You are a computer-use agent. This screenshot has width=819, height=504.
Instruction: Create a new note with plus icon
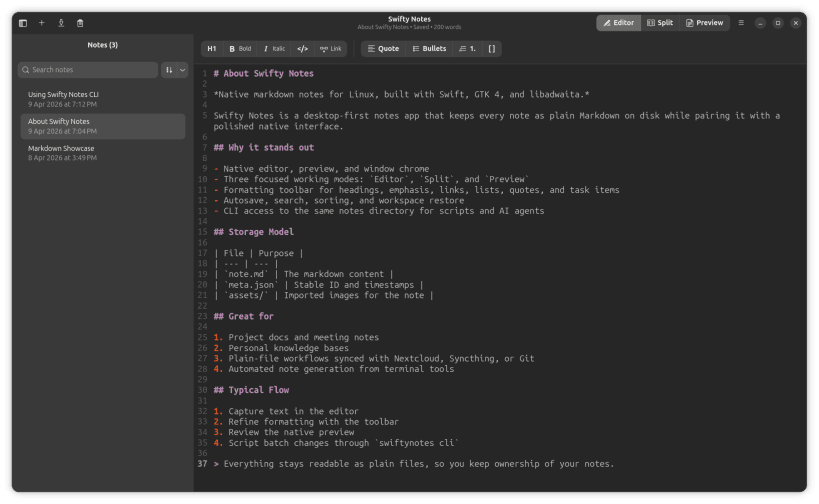coord(42,23)
